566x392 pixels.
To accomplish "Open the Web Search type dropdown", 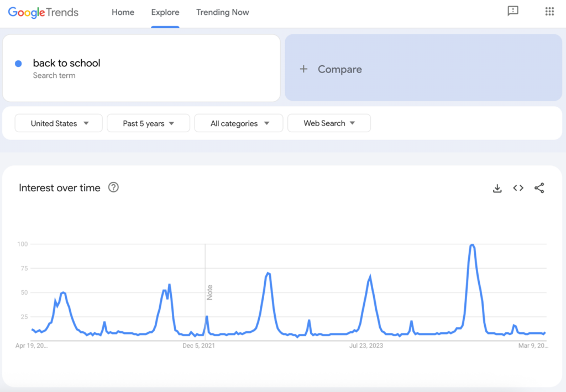I will click(x=329, y=123).
